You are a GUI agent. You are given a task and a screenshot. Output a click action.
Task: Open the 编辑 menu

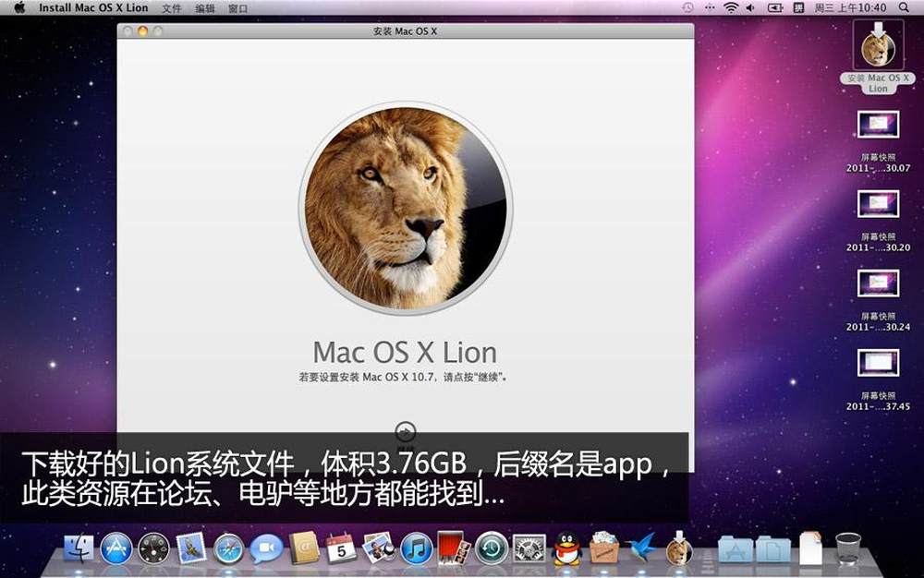click(205, 8)
